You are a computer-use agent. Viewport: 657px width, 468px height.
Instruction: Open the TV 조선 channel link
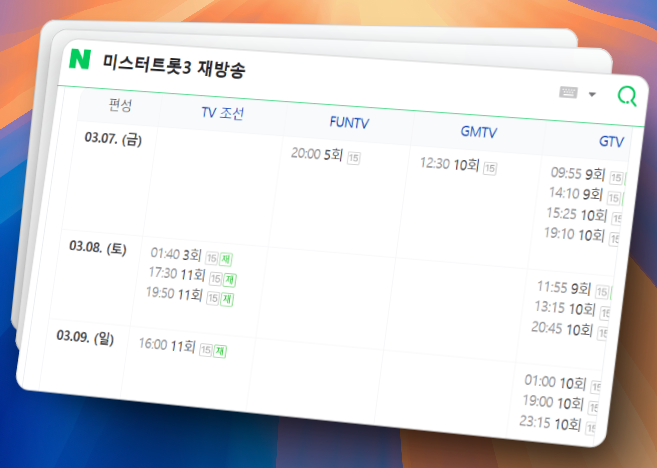pyautogui.click(x=222, y=113)
